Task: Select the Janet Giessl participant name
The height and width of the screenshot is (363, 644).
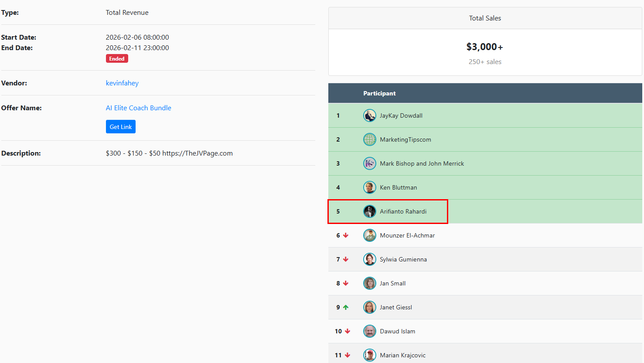Action: (x=395, y=307)
